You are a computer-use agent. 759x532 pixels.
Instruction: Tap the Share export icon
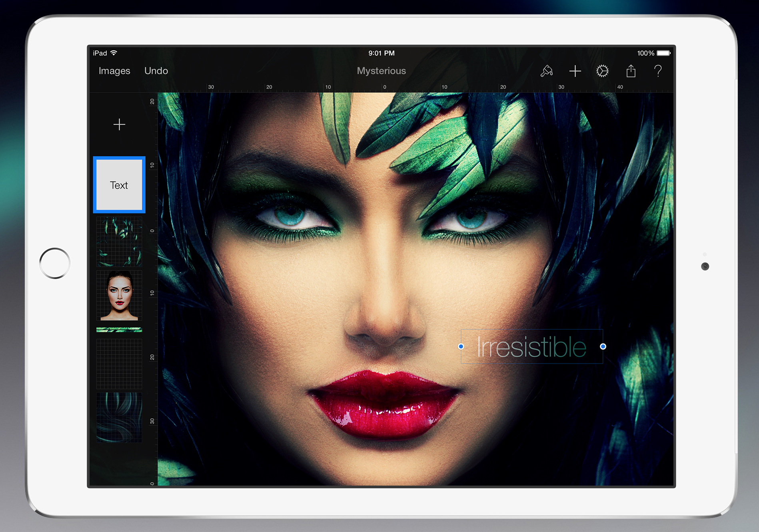[631, 71]
